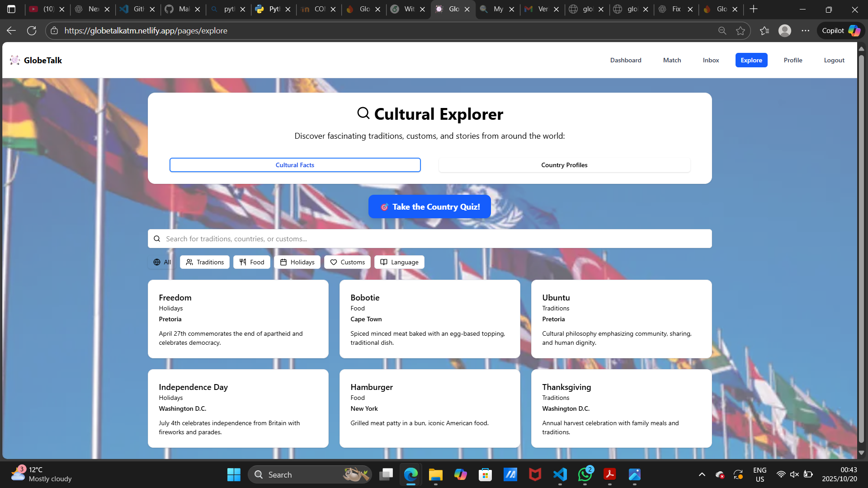Open the Match navigation item

(672, 60)
